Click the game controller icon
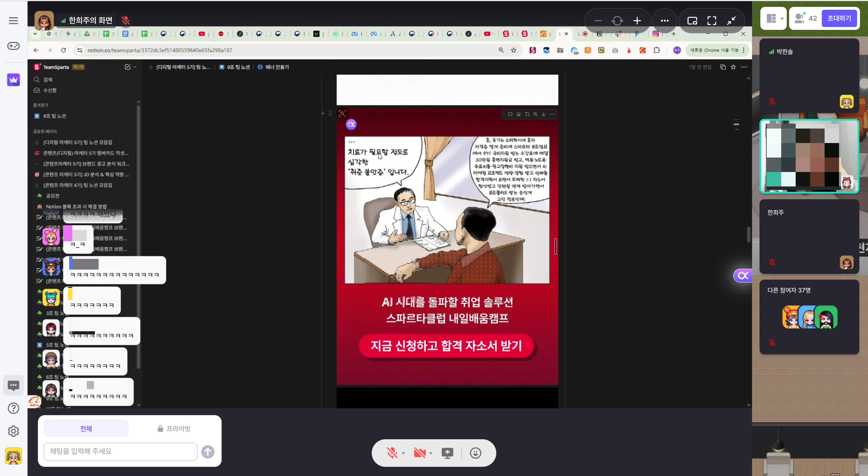The image size is (868, 476). tap(14, 46)
